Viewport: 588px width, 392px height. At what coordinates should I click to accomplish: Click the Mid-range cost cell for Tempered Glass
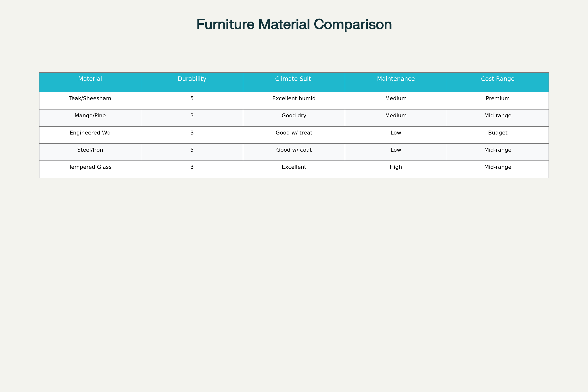tap(498, 167)
